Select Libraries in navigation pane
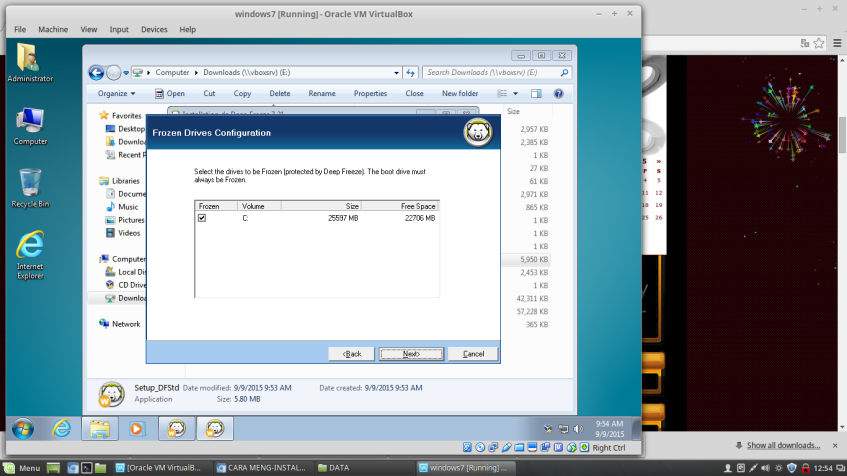This screenshot has height=476, width=847. (125, 181)
